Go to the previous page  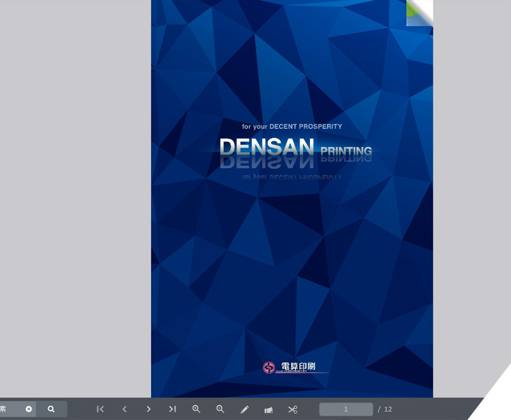coord(124,409)
